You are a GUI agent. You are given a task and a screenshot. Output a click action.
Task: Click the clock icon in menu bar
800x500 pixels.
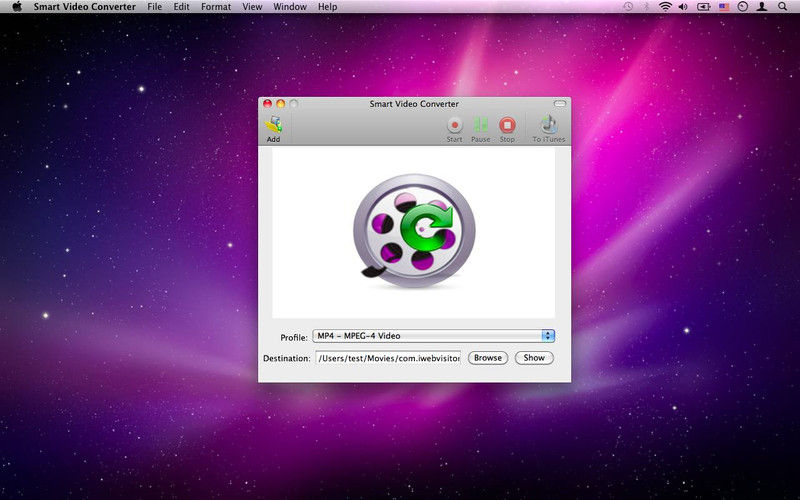pos(743,7)
